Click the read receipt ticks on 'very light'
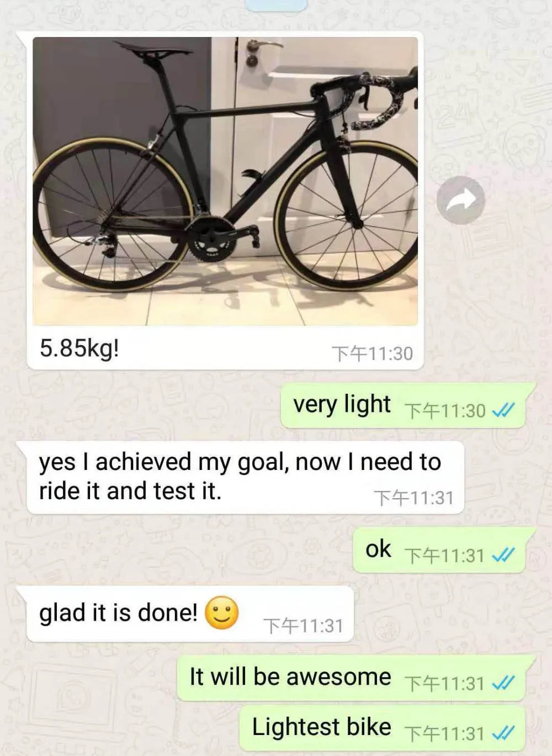 [x=503, y=411]
